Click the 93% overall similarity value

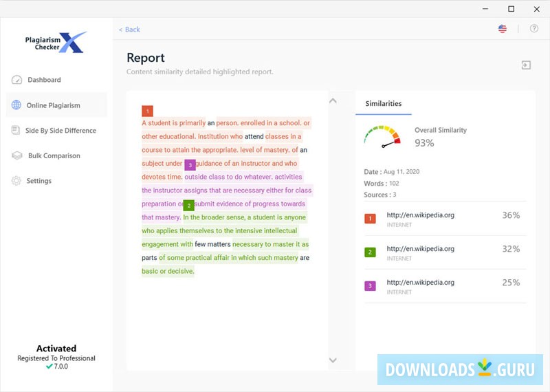424,143
